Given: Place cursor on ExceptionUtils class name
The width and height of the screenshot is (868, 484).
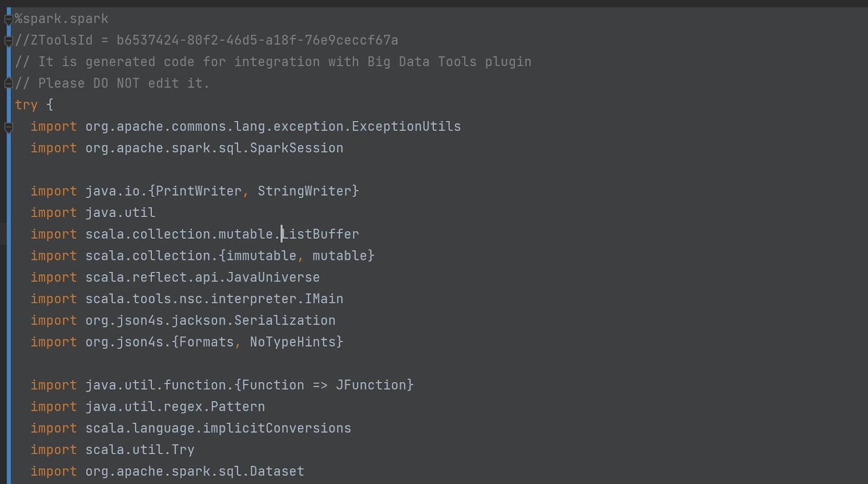Looking at the screenshot, I should 406,126.
